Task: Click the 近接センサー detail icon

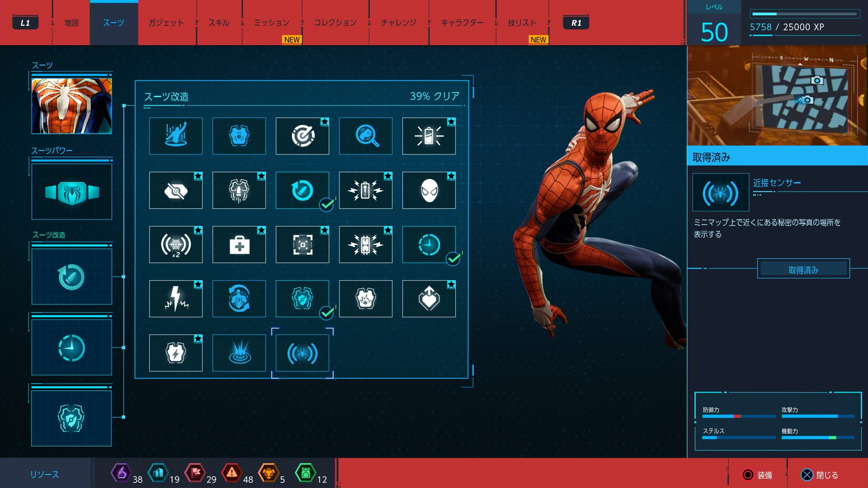Action: [x=721, y=192]
